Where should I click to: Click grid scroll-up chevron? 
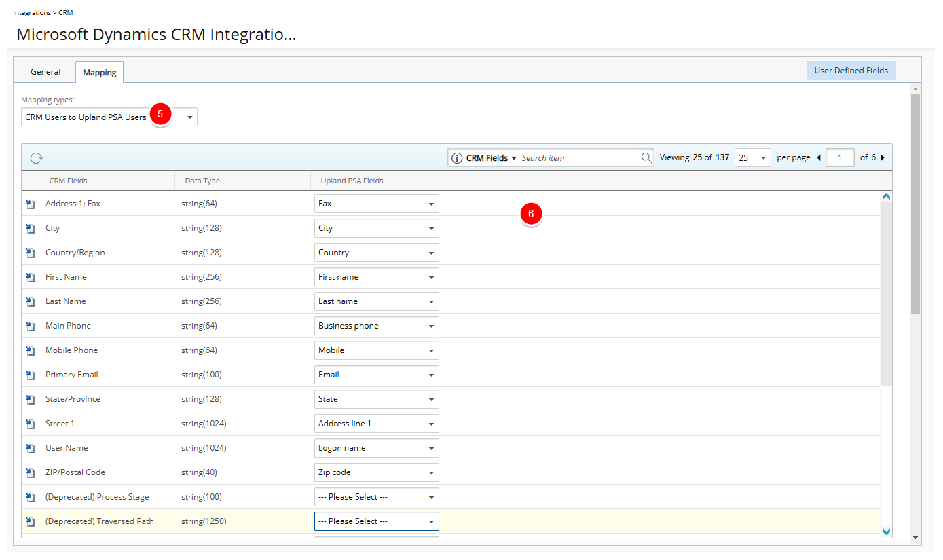click(886, 197)
